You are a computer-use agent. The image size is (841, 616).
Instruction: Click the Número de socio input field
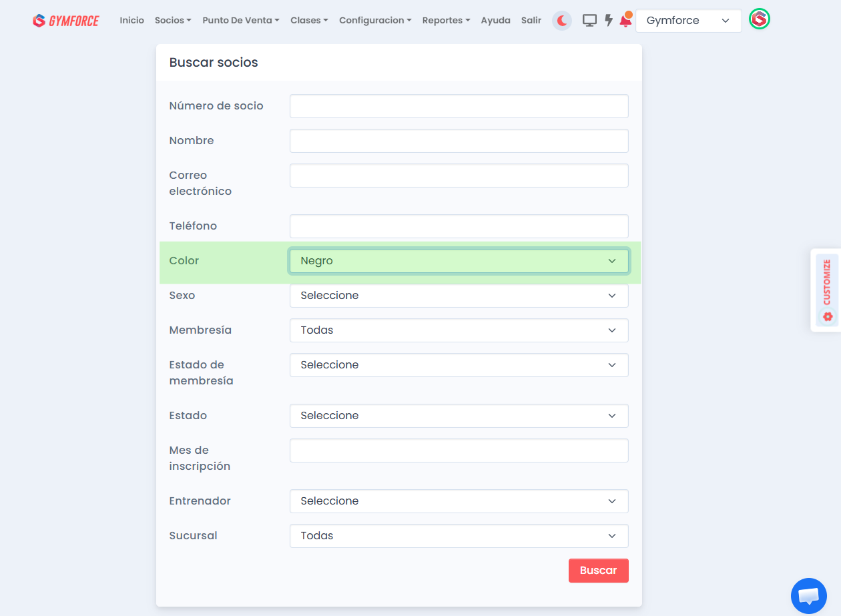coord(459,106)
